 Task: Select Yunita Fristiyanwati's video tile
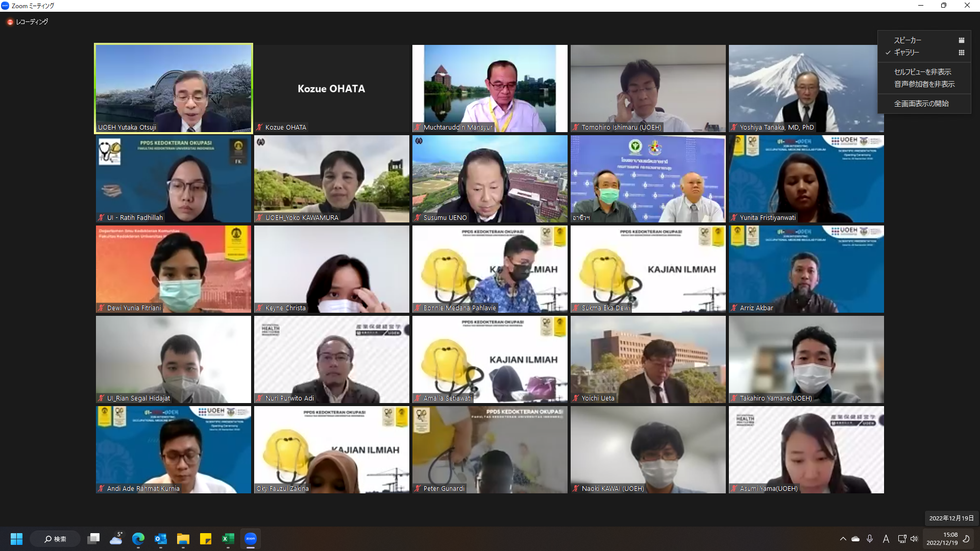(806, 179)
